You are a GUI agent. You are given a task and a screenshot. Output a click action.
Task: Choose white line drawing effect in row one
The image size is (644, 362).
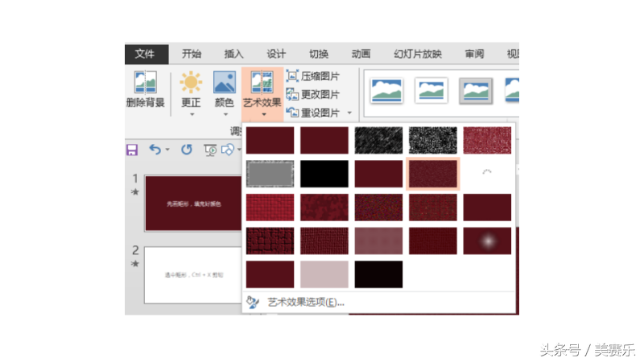433,140
